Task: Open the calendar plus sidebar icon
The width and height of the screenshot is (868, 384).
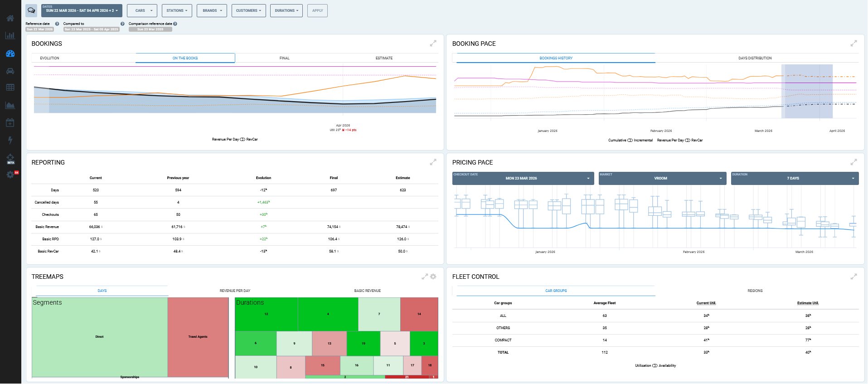Action: pos(10,122)
